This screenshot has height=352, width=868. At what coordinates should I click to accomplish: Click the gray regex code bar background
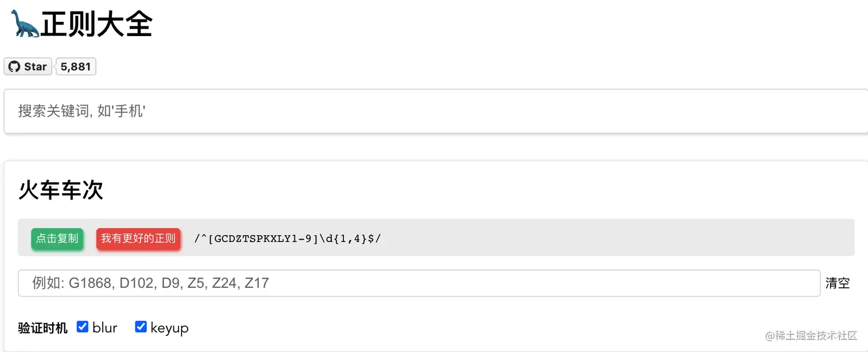click(x=574, y=237)
